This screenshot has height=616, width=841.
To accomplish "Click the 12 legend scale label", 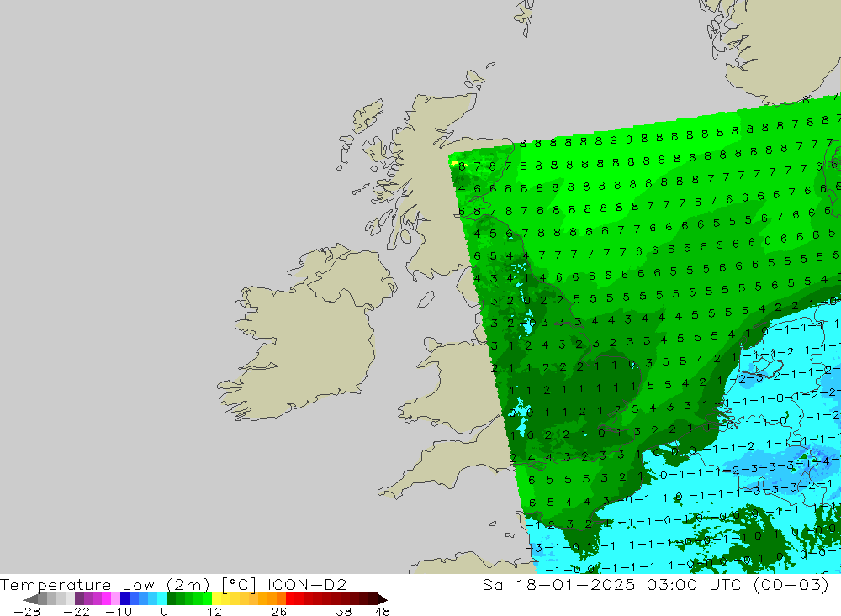I will point(214,612).
